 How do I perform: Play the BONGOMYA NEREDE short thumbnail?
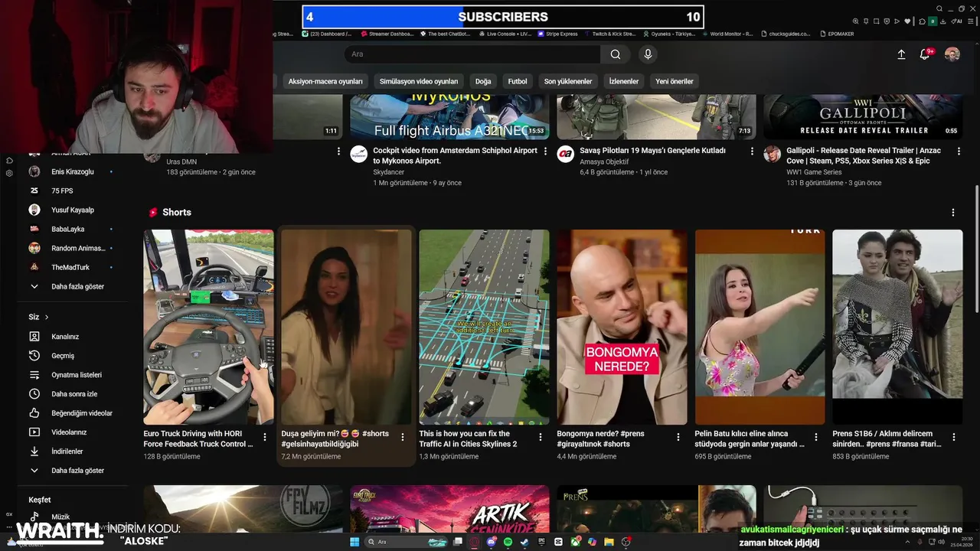(622, 327)
